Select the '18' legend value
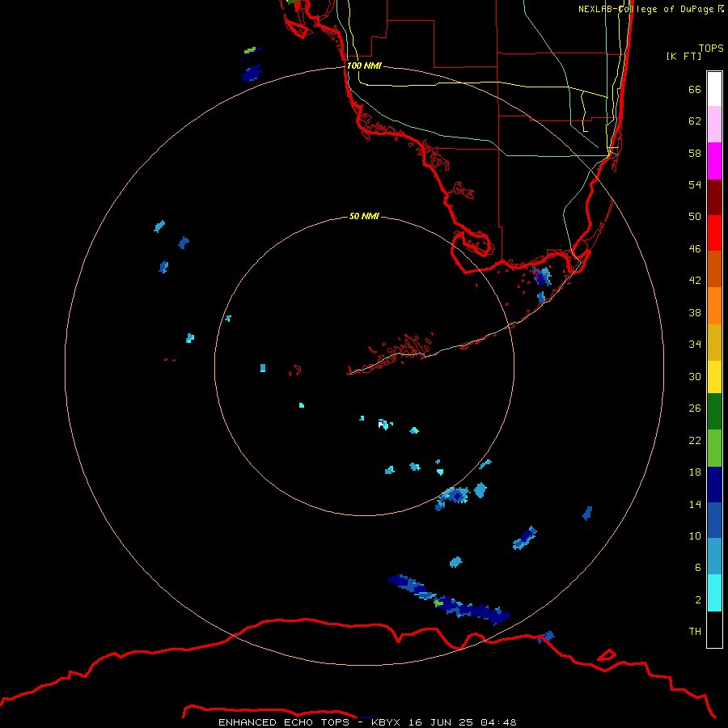The height and width of the screenshot is (728, 728). 695,472
